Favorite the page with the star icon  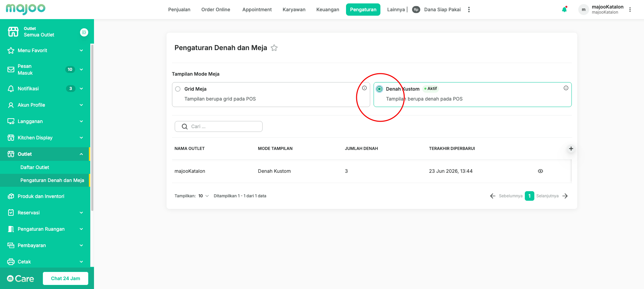click(274, 48)
